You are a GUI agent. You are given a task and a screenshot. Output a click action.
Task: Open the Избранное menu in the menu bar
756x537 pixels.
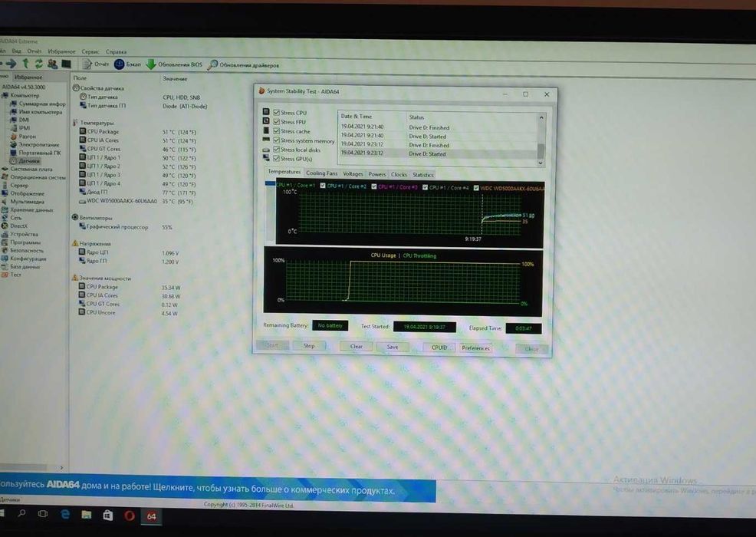click(61, 51)
